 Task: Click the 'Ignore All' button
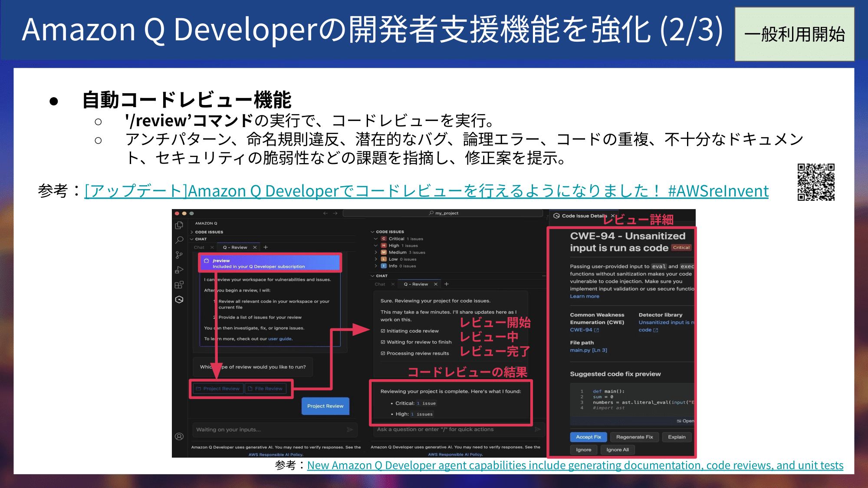tap(618, 450)
